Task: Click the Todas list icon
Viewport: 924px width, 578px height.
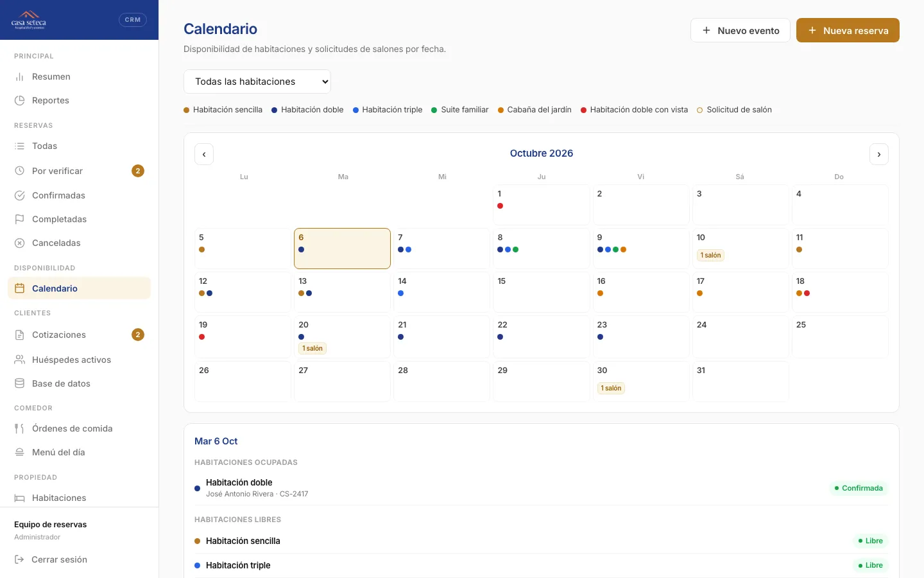Action: click(19, 146)
